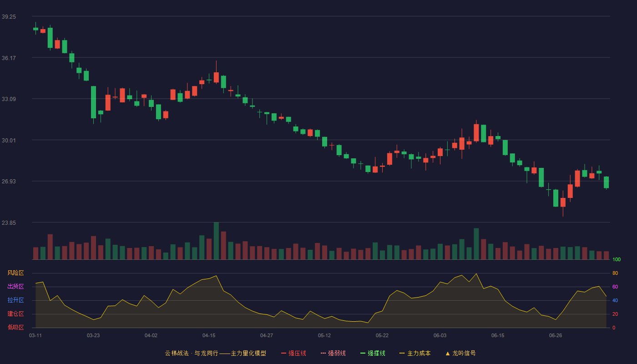Toggle the 强弱线 legend series
This screenshot has width=637, height=364.
tap(333, 353)
